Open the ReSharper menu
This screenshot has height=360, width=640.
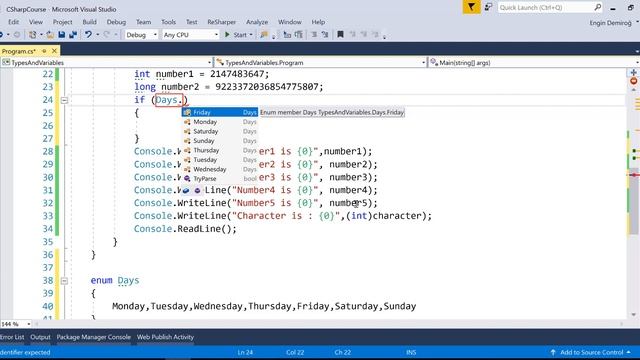[x=221, y=22]
